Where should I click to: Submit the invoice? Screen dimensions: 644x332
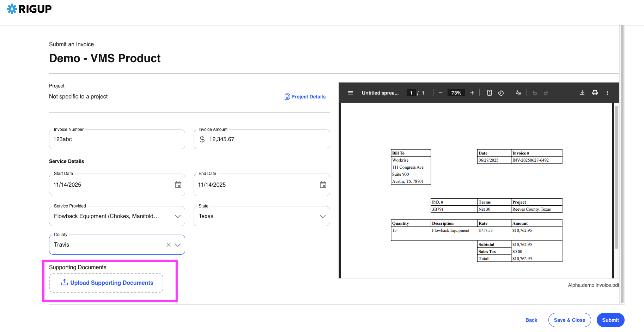(610, 320)
